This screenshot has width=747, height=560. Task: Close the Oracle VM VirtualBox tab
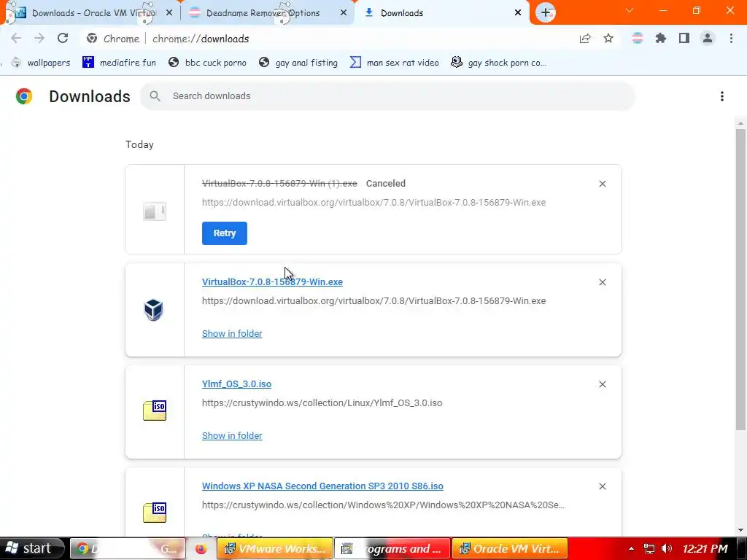pos(169,13)
